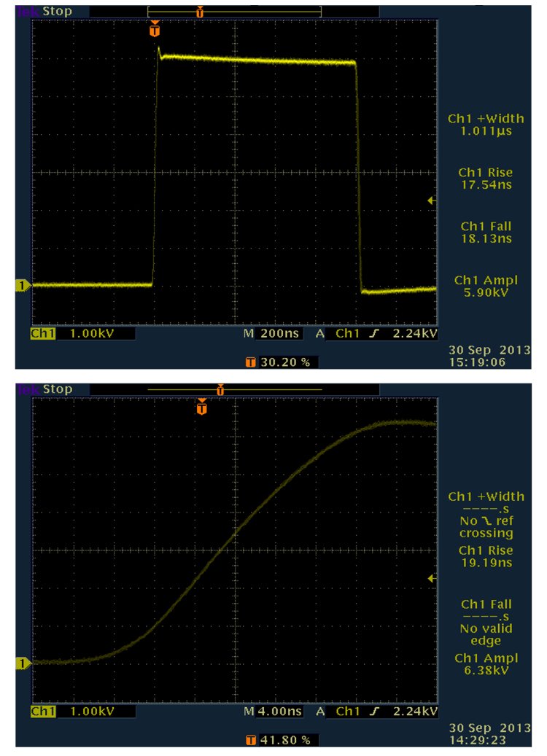
Task: Click the orange trigger position marker on bottom waveform
Action: (201, 408)
